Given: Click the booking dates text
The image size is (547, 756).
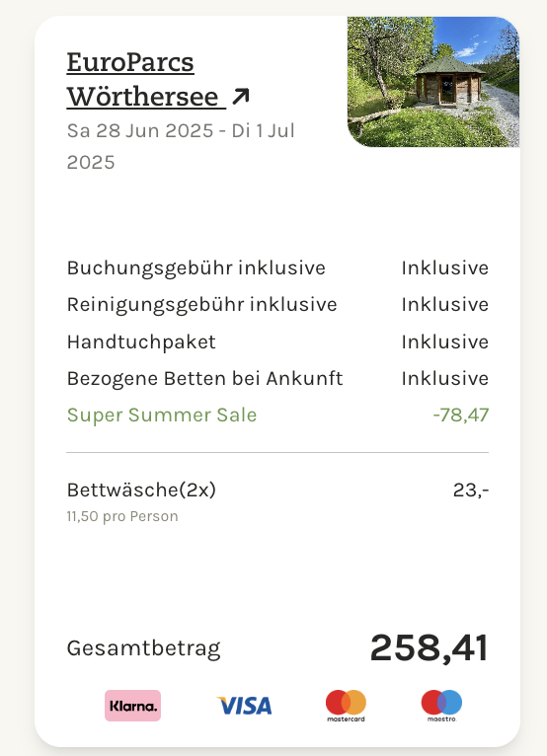Looking at the screenshot, I should click(181, 146).
